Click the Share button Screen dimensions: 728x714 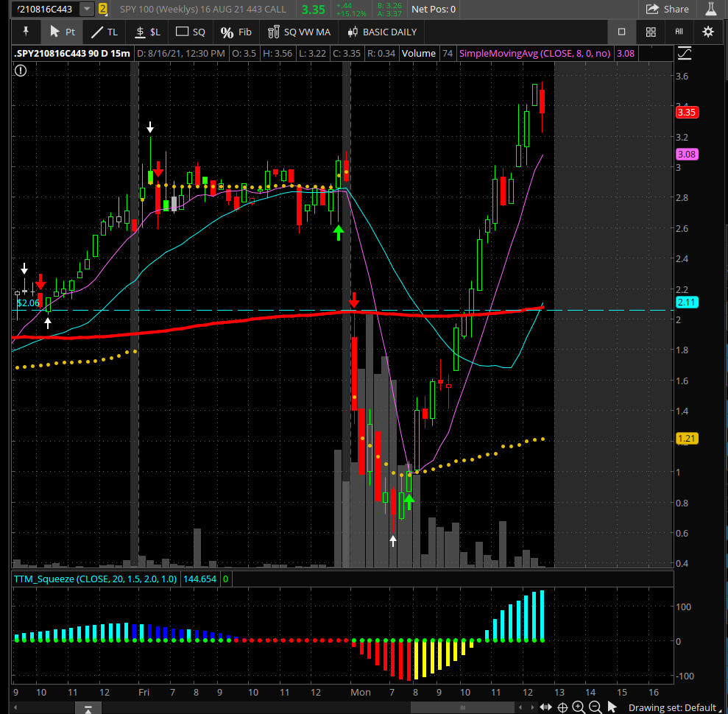tap(667, 9)
